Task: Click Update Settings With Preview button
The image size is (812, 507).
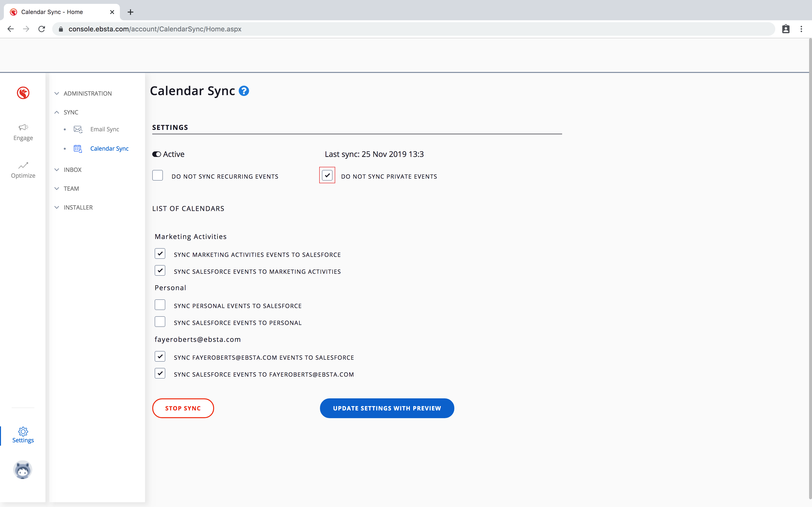Action: pyautogui.click(x=387, y=408)
